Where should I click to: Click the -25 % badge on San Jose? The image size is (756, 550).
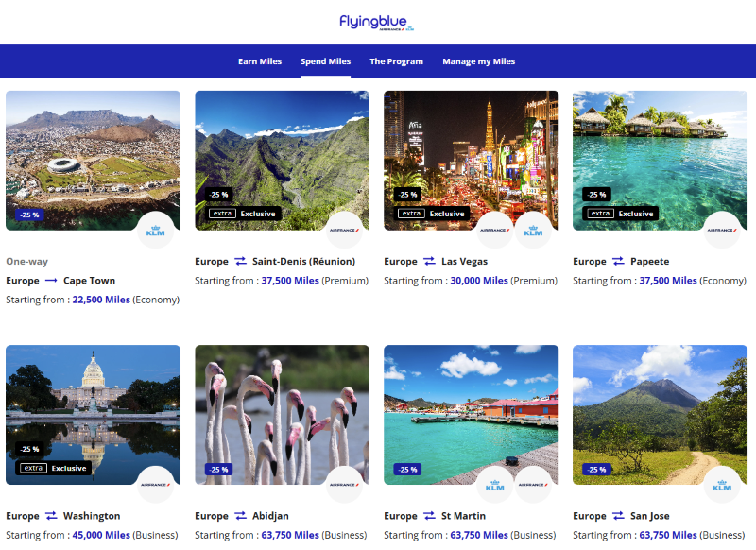[x=596, y=469]
